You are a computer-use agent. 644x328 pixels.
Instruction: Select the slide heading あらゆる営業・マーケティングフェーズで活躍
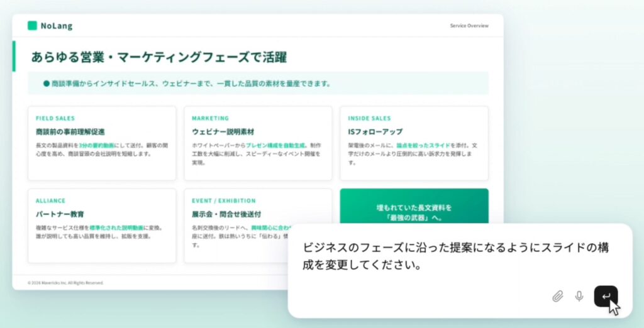159,57
